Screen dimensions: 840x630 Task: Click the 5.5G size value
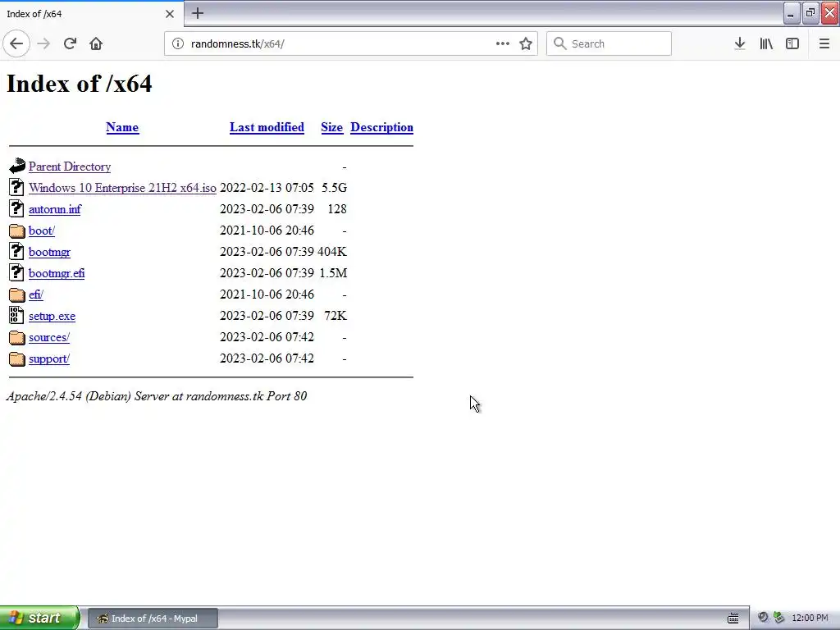pos(334,188)
